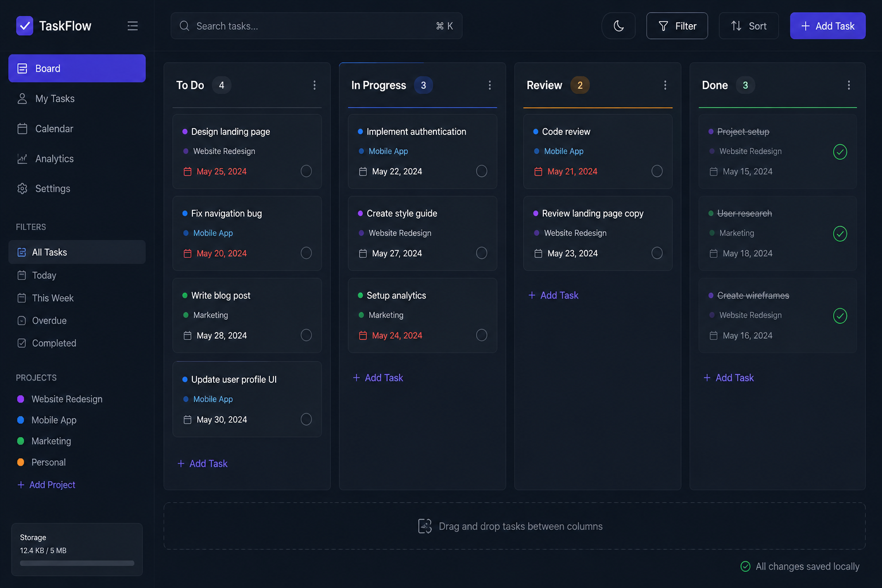Viewport: 882px width, 588px height.
Task: Open the Sort options dropdown
Action: pos(749,26)
